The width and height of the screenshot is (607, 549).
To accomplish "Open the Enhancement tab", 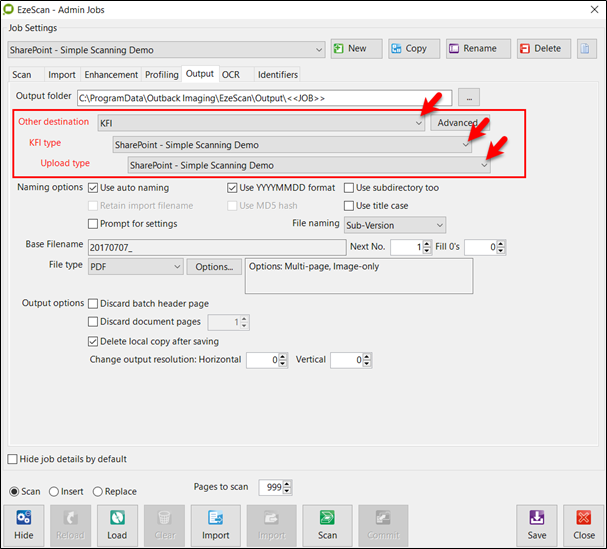I will coord(111,74).
